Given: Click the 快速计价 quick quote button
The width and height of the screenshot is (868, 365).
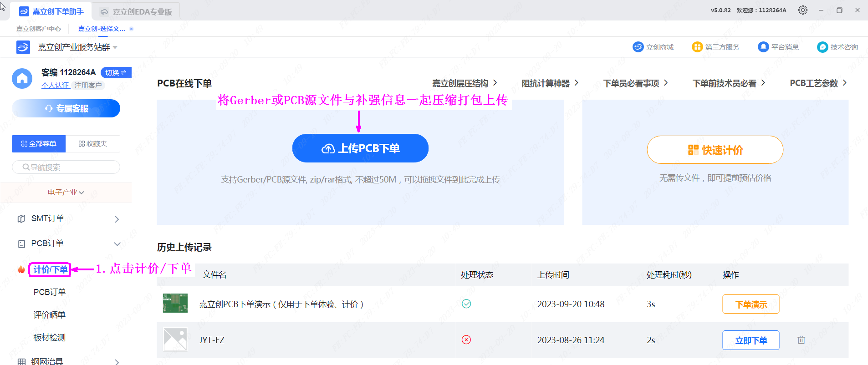Looking at the screenshot, I should click(715, 150).
